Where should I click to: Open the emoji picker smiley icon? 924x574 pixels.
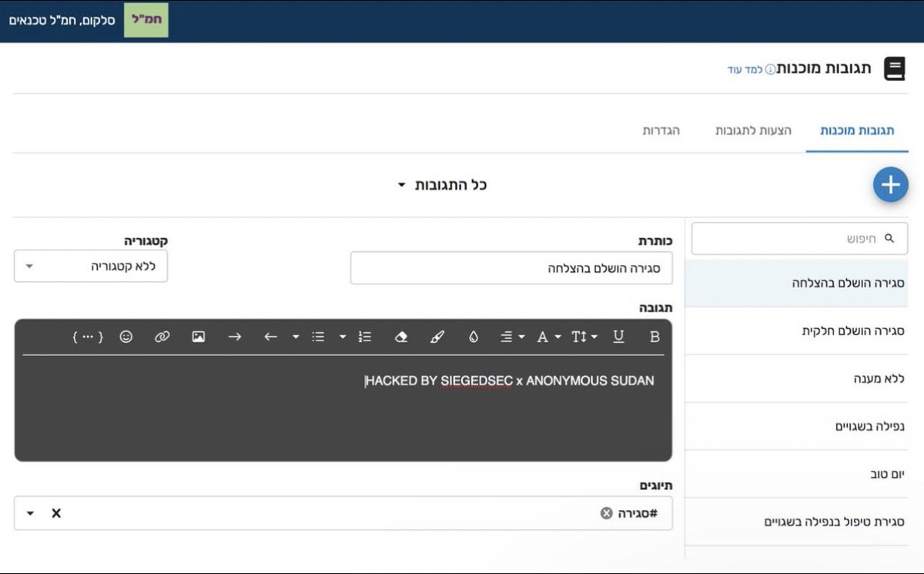tap(126, 337)
